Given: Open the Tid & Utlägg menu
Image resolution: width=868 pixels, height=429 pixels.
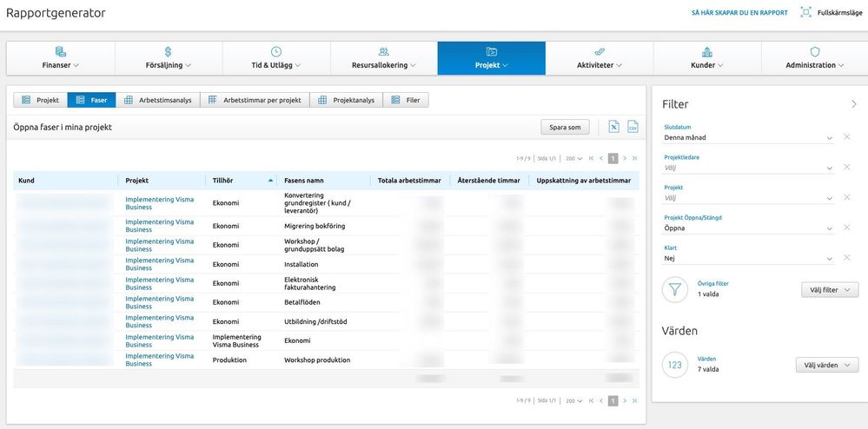Looking at the screenshot, I should (276, 58).
